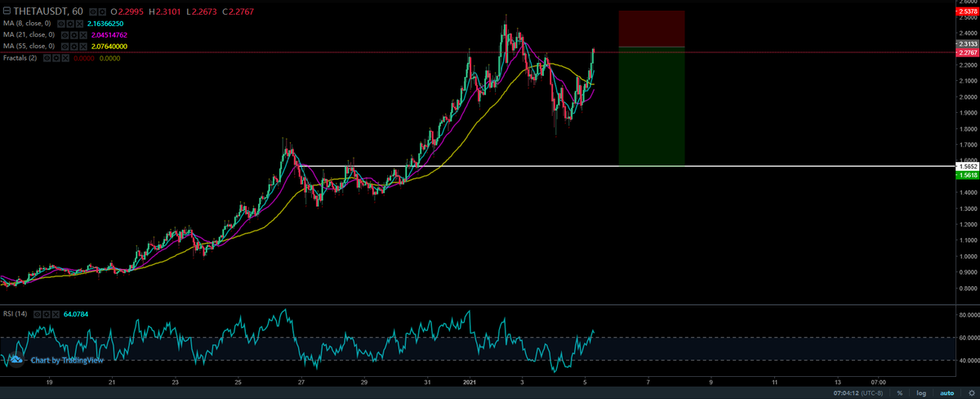
Task: Click the cyan MA value 2.16366250
Action: pyautogui.click(x=105, y=24)
